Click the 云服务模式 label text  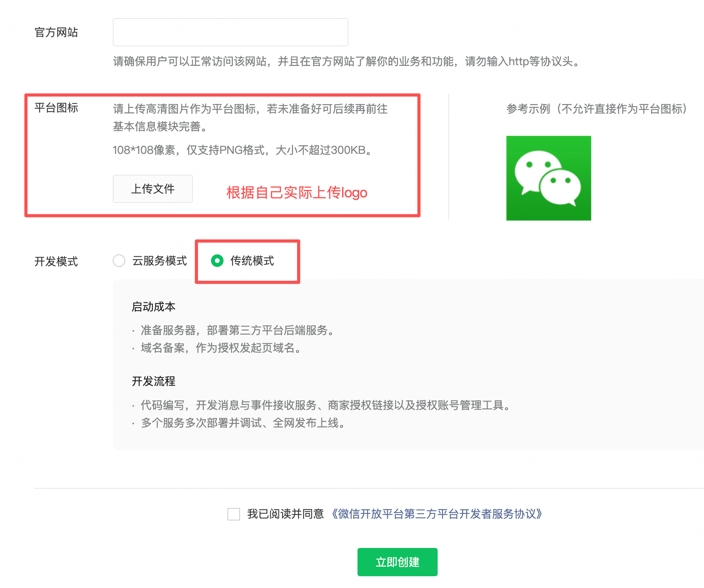point(159,261)
